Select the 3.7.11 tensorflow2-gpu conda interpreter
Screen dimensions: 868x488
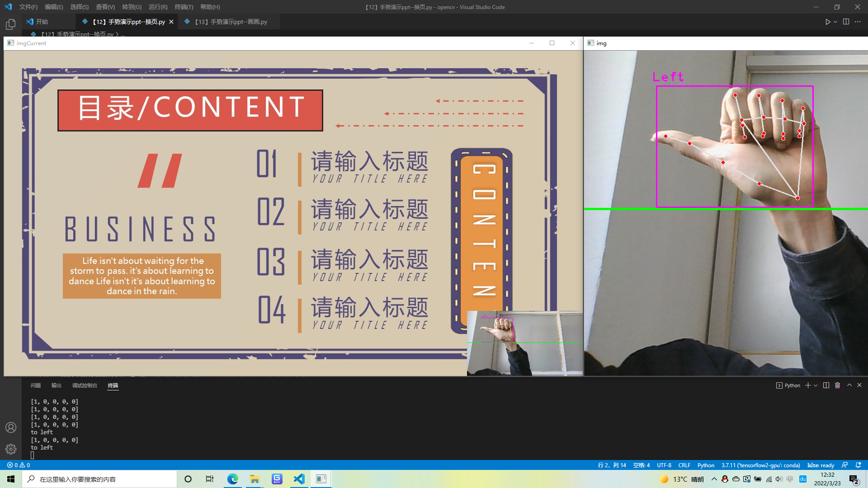760,465
